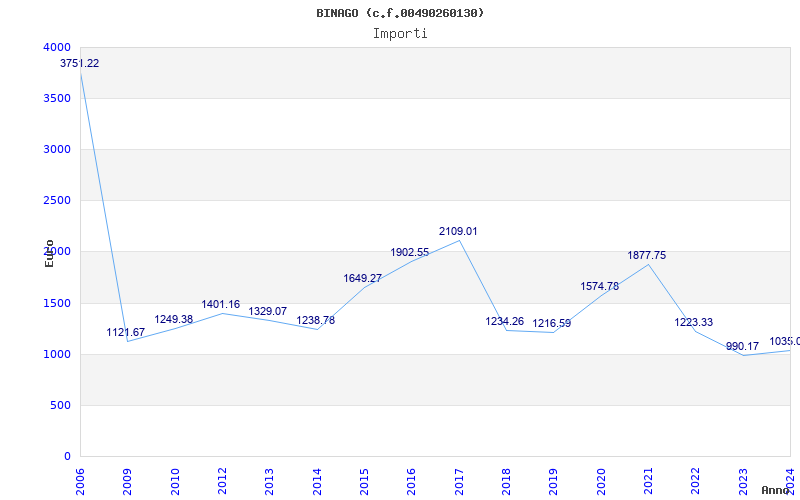
Task: Click the y-axis tick label 500
Action: pos(61,406)
